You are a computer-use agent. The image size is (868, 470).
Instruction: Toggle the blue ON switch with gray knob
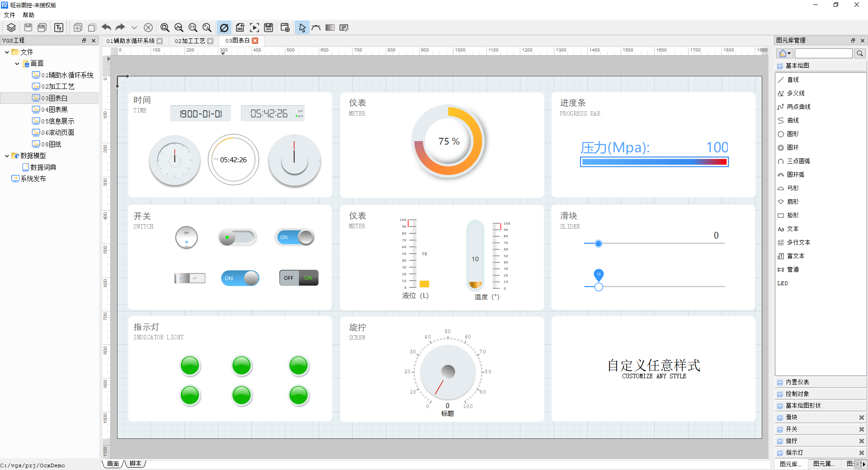(295, 237)
